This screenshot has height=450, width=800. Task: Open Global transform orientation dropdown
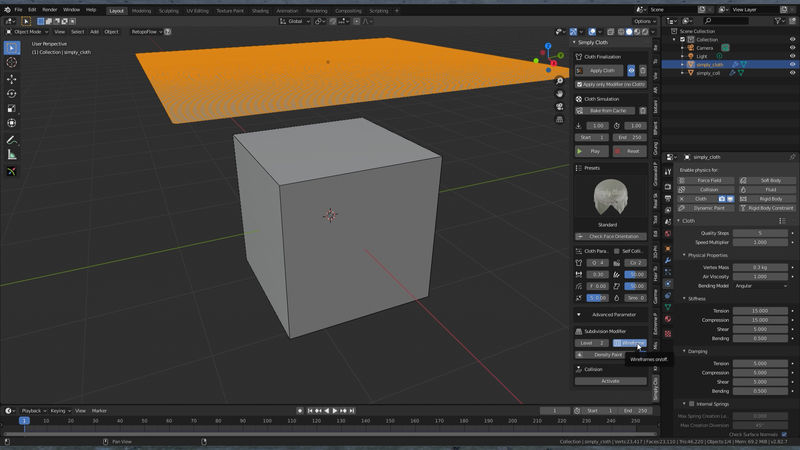pos(295,21)
